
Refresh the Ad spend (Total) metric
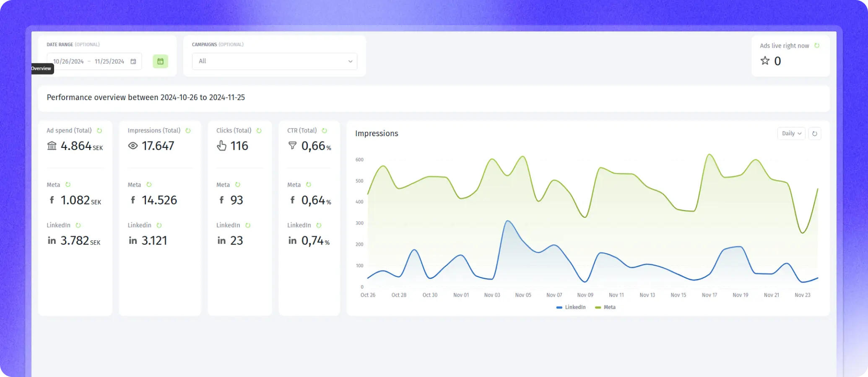(x=99, y=131)
